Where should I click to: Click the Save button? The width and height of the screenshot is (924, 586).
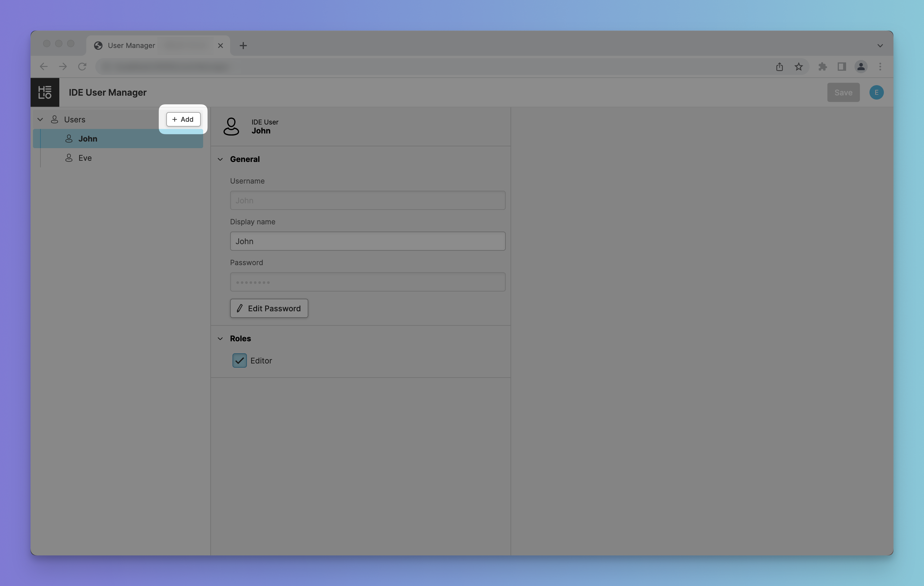pyautogui.click(x=843, y=93)
